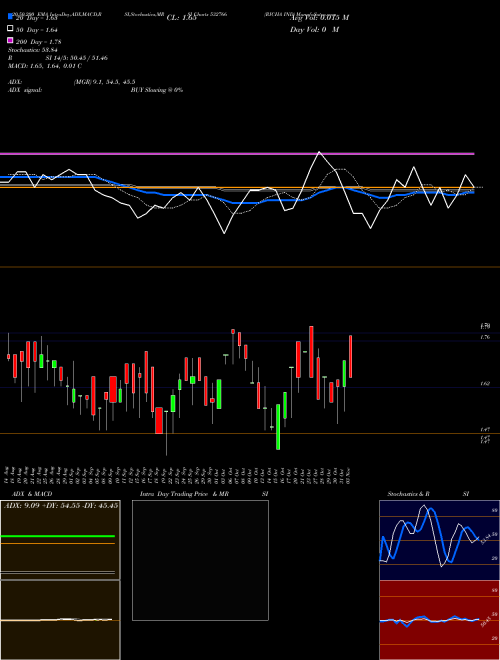Click the 'ADX: 9.09 +DY: 54.55 -DY: 45.45' header
This screenshot has height=660, width=500.
[61, 505]
